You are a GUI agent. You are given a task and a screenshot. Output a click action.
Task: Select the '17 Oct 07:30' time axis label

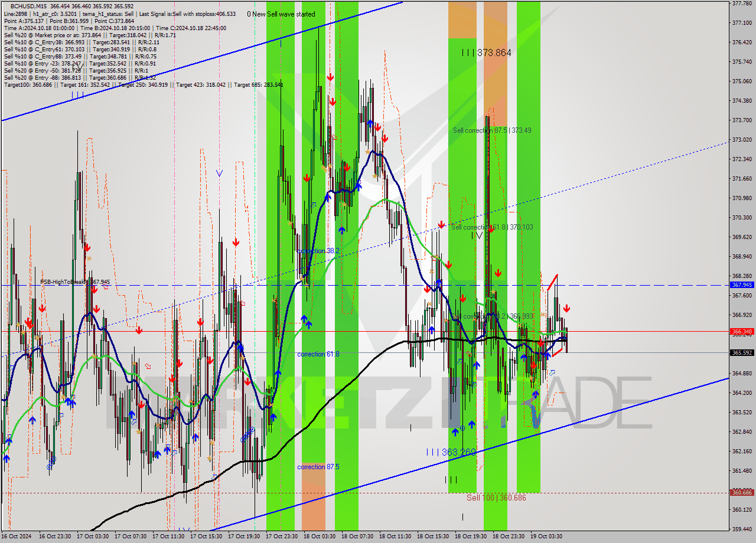[x=131, y=537]
